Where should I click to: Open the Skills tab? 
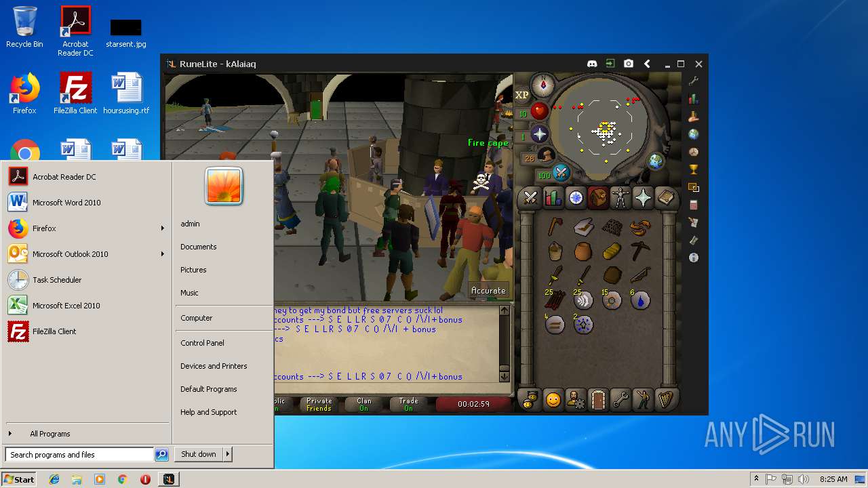[553, 197]
